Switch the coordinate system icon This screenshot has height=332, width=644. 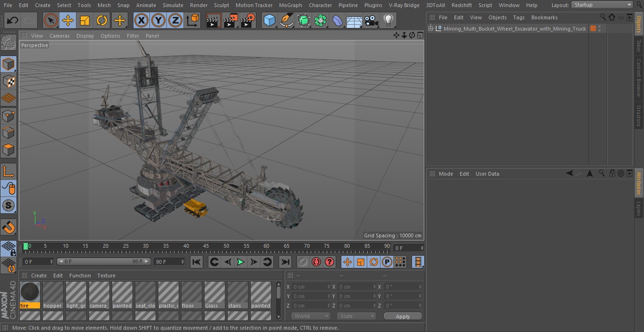[x=193, y=21]
